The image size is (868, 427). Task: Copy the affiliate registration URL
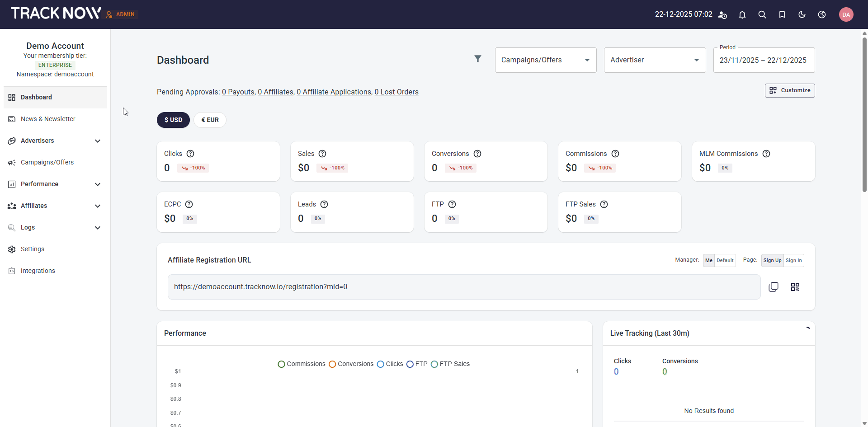tap(773, 287)
